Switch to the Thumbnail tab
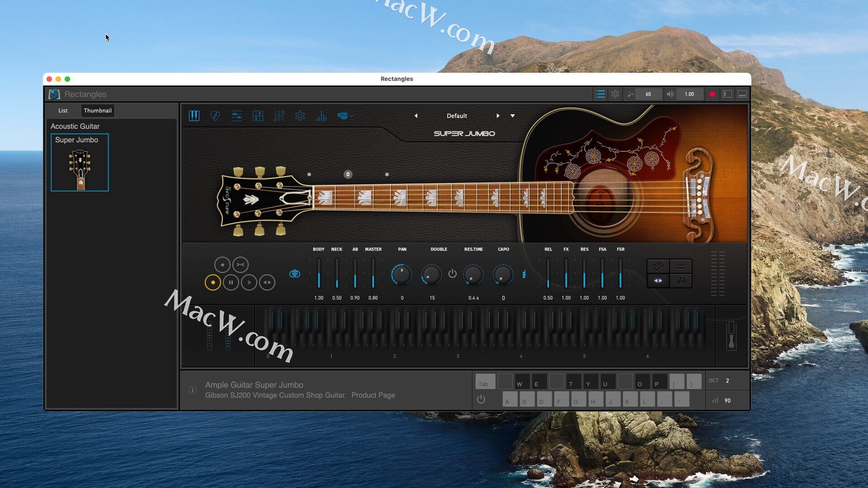868x488 pixels. [x=98, y=110]
